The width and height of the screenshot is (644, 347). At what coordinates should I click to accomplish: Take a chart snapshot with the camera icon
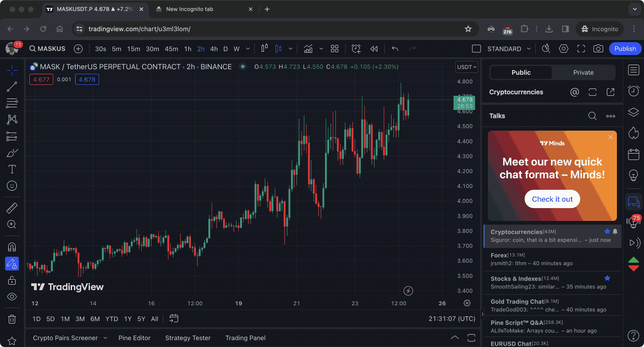[x=598, y=49]
